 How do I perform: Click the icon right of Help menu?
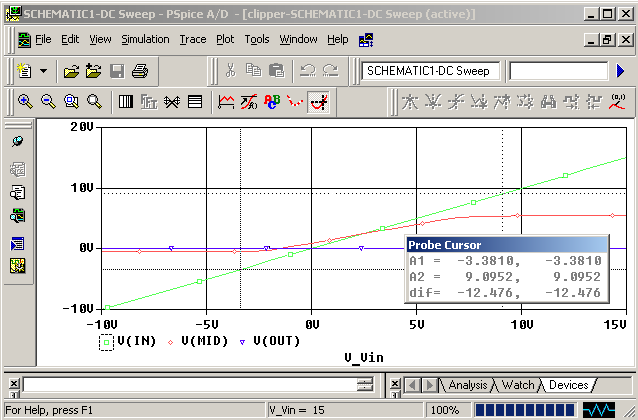pyautogui.click(x=366, y=40)
